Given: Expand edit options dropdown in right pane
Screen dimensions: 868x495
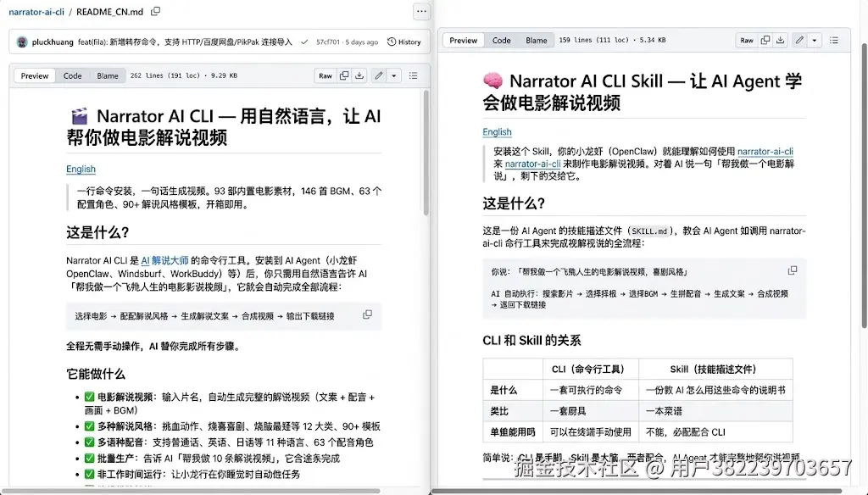Looking at the screenshot, I should click(x=815, y=41).
